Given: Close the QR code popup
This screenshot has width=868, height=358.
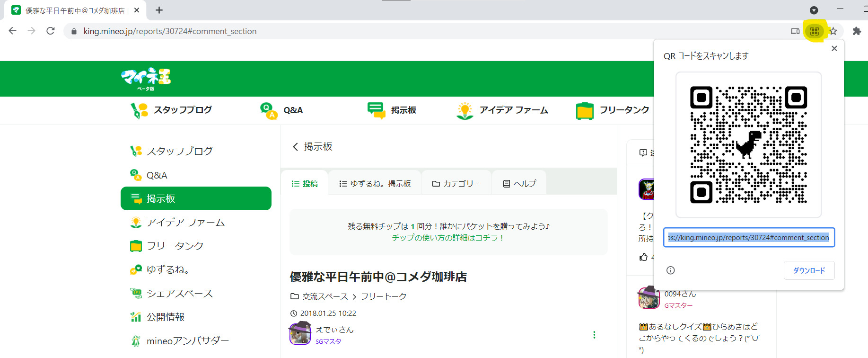Looking at the screenshot, I should click(x=834, y=49).
